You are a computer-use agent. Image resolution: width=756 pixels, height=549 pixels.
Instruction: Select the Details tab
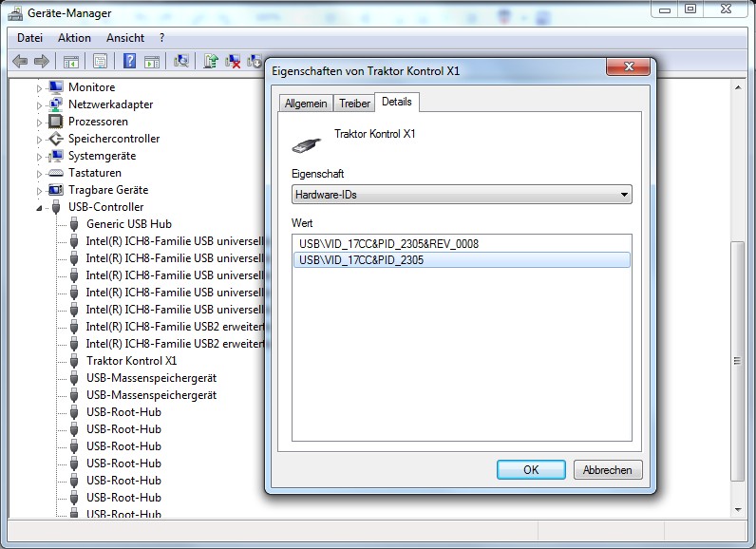coord(397,102)
